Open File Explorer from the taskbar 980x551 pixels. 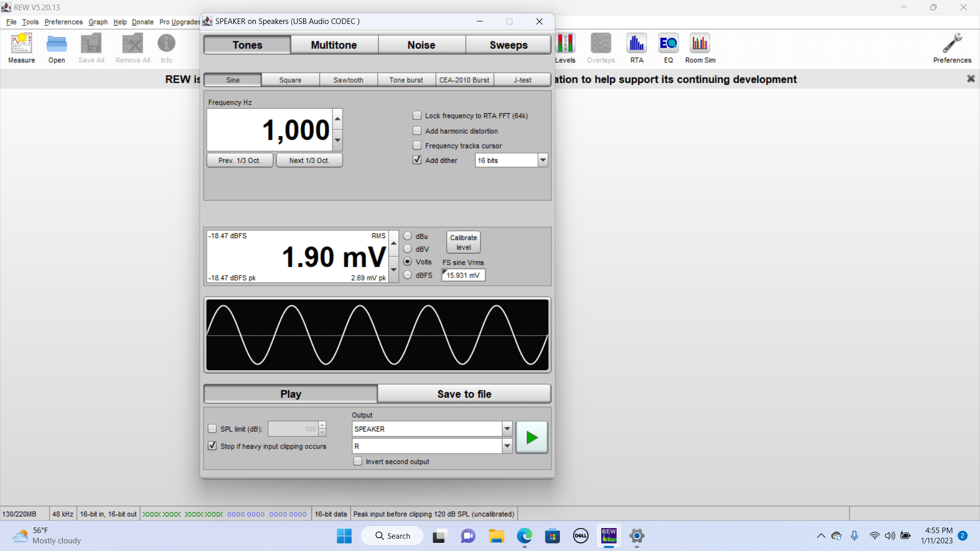[x=496, y=536]
